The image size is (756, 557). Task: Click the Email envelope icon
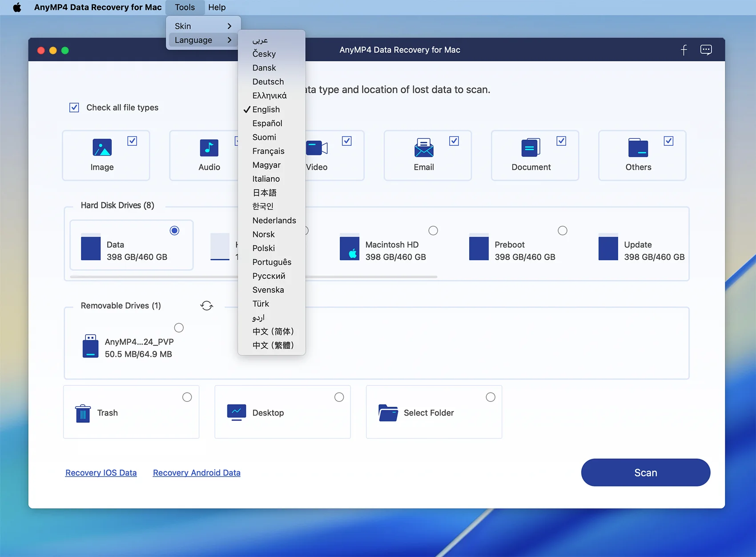[423, 148]
